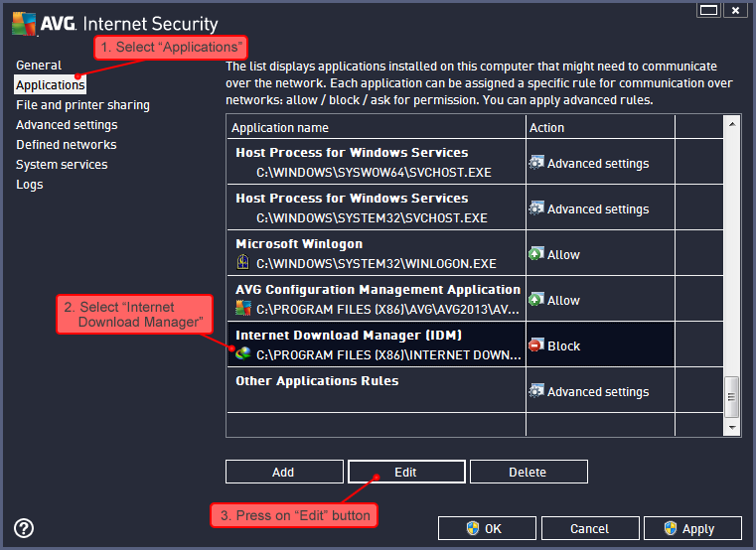Image resolution: width=756 pixels, height=550 pixels.
Task: Select Host Process row with SYSWOW64 path
Action: [475, 163]
